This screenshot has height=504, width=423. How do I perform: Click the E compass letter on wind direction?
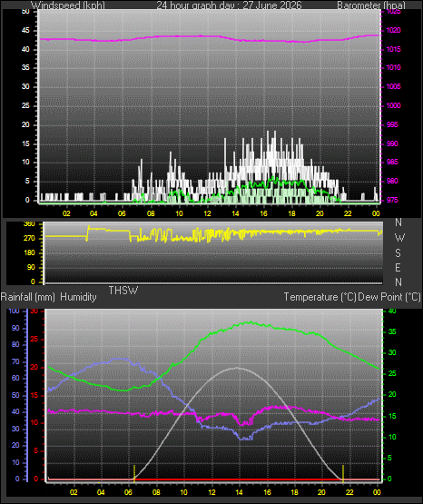coord(398,267)
